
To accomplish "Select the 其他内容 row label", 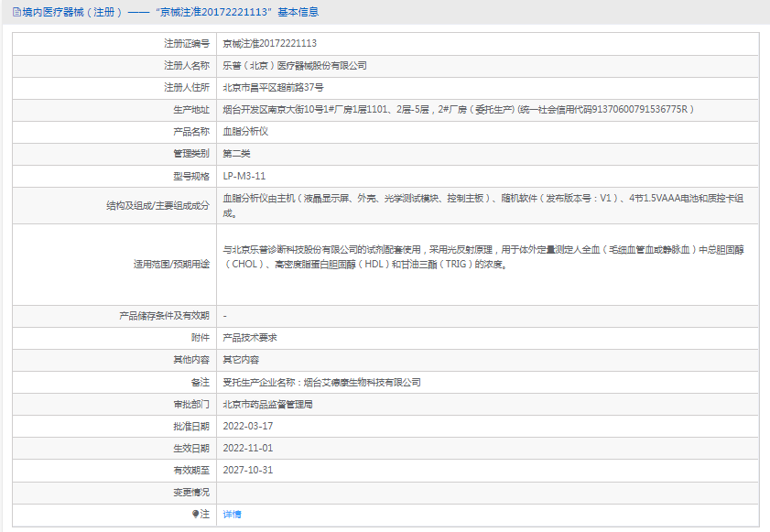I will pyautogui.click(x=191, y=360).
